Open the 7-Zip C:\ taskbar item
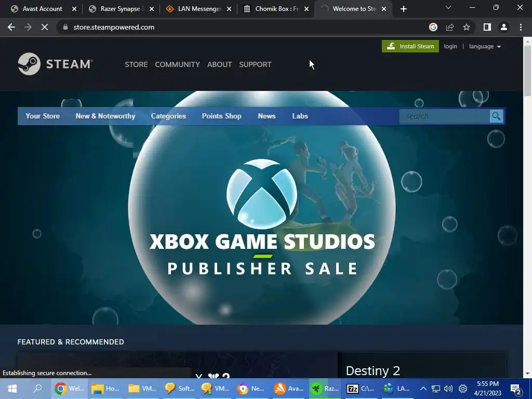This screenshot has width=532, height=399. pos(360,389)
